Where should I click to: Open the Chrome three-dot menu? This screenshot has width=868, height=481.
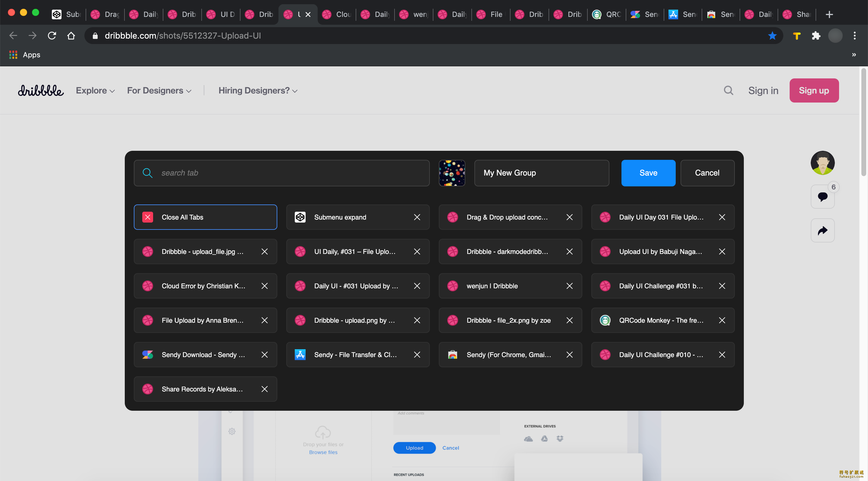click(x=854, y=35)
